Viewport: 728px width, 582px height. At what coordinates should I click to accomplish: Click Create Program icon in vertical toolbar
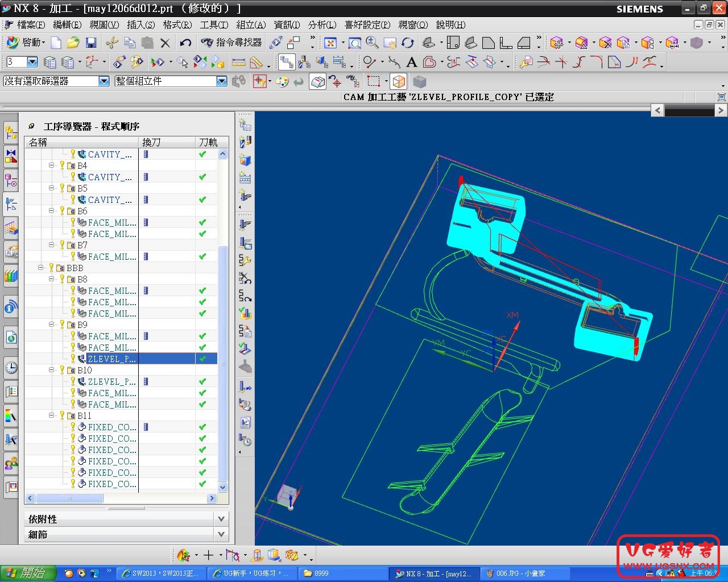click(x=246, y=124)
